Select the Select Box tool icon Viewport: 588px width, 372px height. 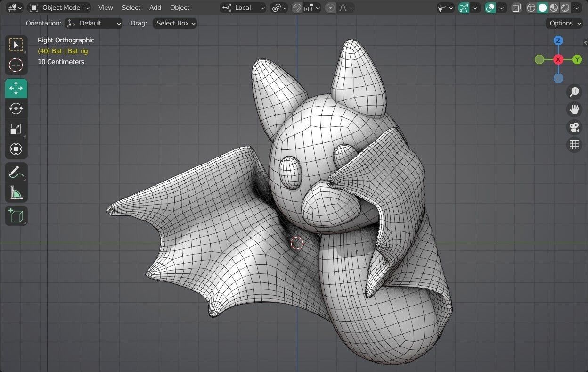coord(16,45)
